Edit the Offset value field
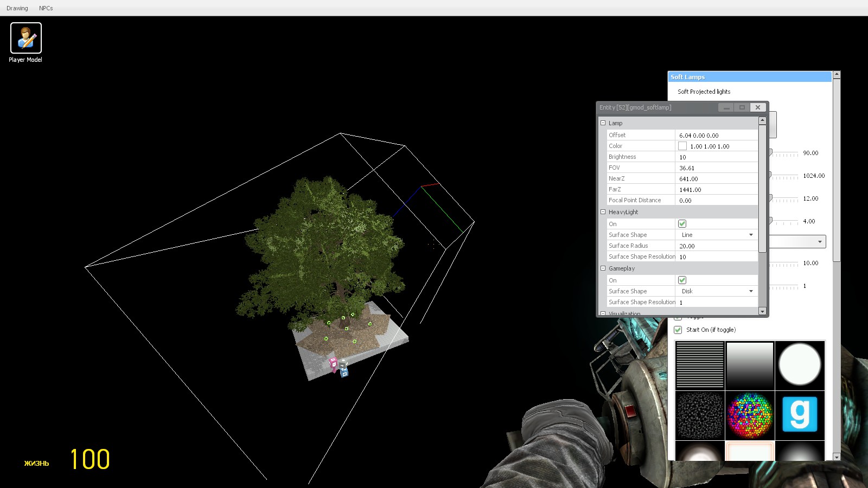Image resolution: width=868 pixels, height=488 pixels. coord(717,135)
